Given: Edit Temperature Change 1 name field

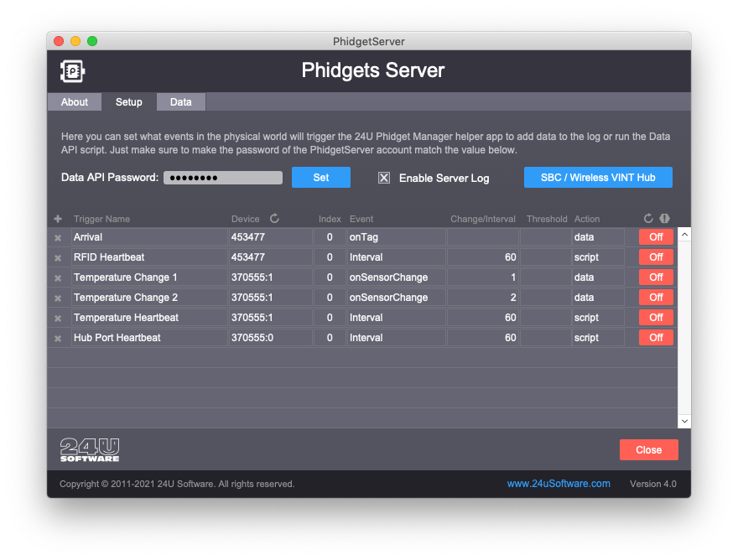Looking at the screenshot, I should coord(149,277).
